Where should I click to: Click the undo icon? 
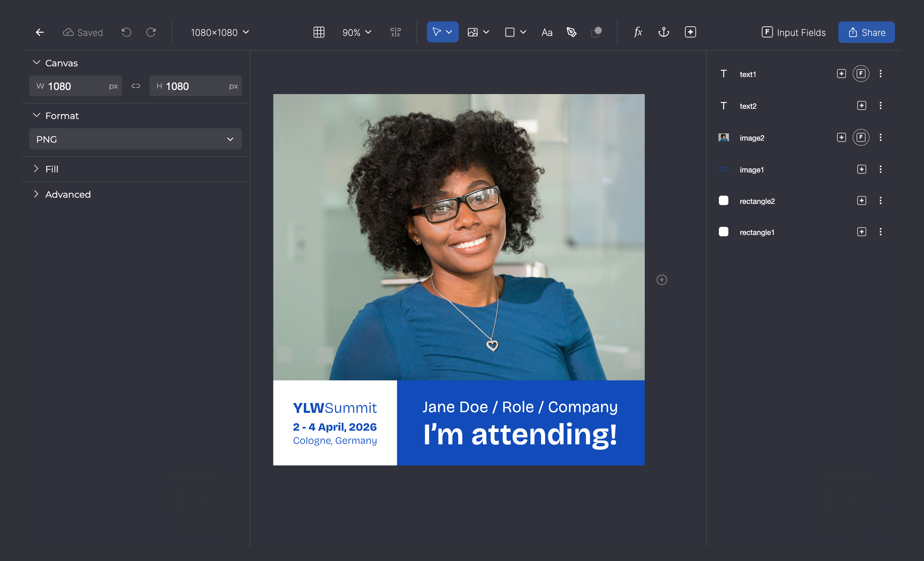pos(126,32)
